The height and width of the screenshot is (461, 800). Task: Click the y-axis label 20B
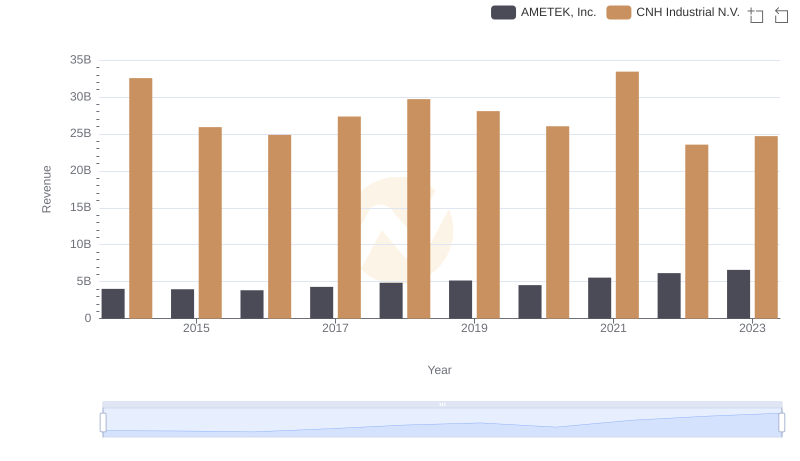click(81, 170)
